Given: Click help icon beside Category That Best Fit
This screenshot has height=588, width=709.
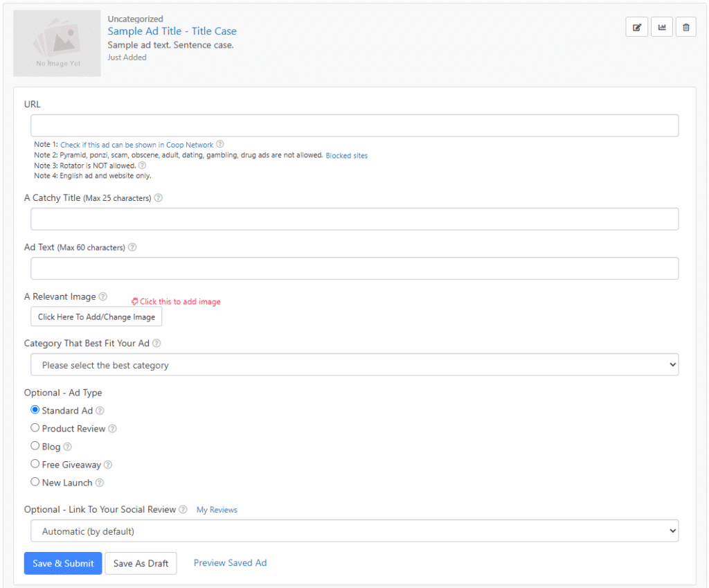Looking at the screenshot, I should click(156, 344).
